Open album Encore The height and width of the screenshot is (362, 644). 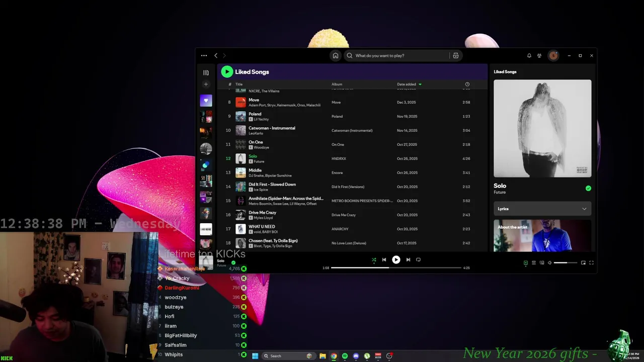click(x=337, y=172)
